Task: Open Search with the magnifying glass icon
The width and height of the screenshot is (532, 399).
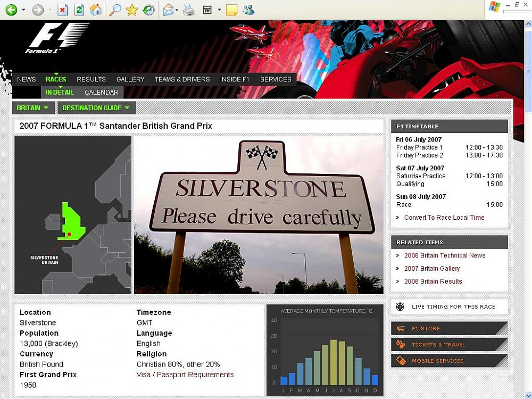Action: 115,10
